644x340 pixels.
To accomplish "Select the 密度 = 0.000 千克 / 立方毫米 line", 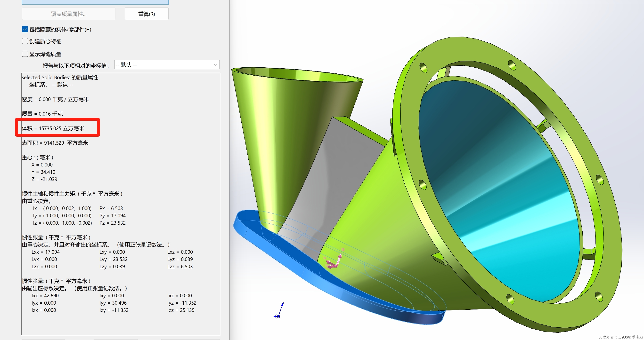I will (55, 99).
